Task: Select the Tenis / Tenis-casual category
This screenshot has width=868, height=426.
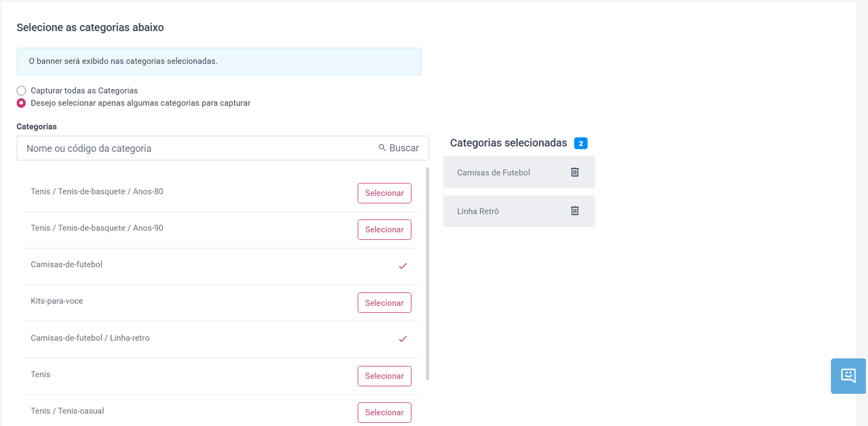Action: (385, 413)
